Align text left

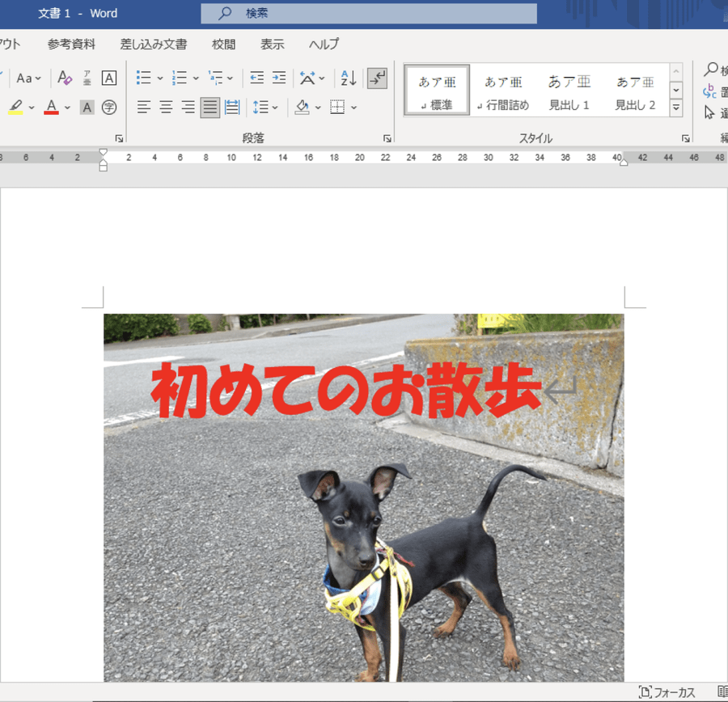pos(144,108)
